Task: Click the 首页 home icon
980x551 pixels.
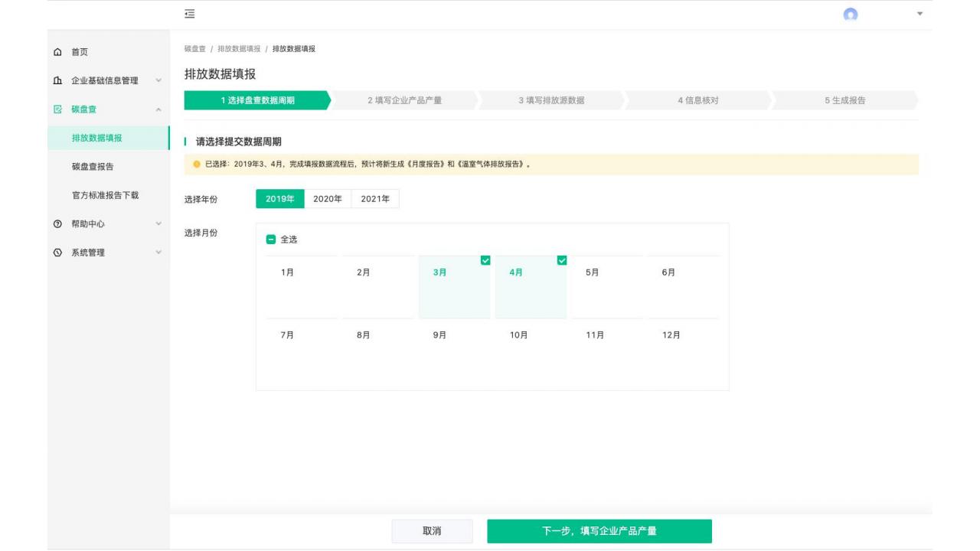Action: click(x=60, y=52)
